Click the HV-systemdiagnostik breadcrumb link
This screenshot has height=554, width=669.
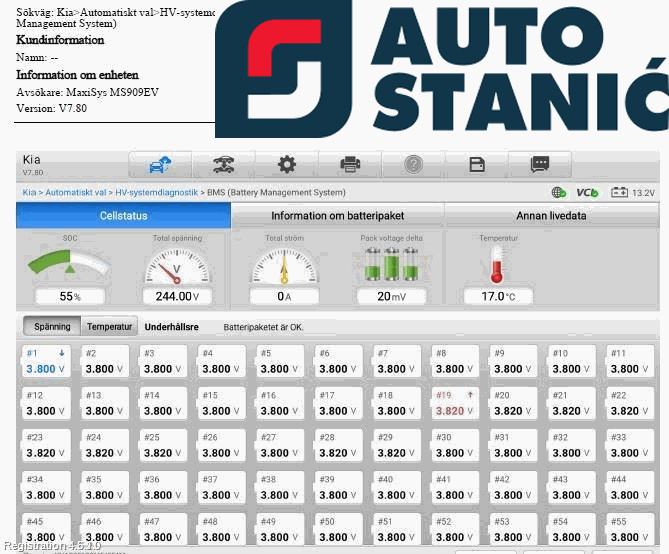(157, 192)
